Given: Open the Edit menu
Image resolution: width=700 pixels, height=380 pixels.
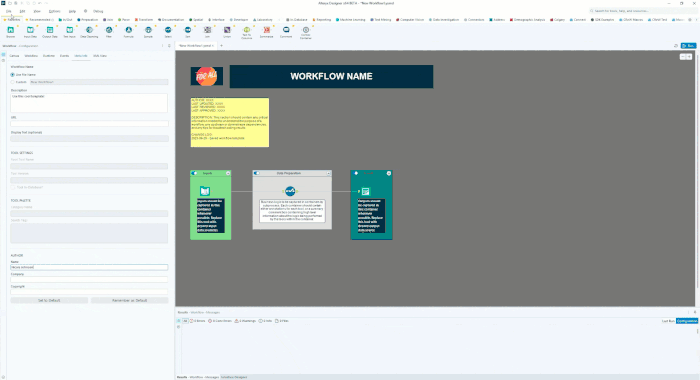Looking at the screenshot, I should tap(22, 11).
